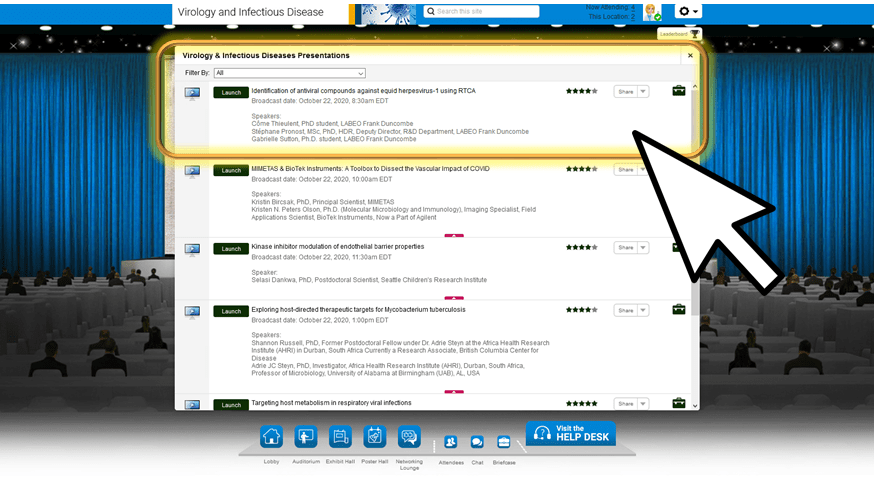Click the screen icon for Kinase inhibitor presentation

click(x=192, y=249)
